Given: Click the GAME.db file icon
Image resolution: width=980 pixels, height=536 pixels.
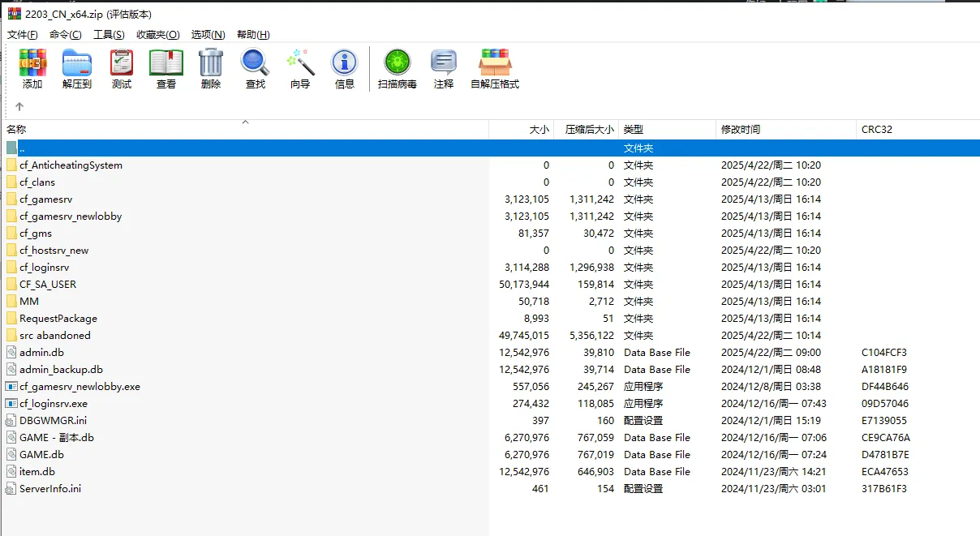Looking at the screenshot, I should (x=11, y=454).
